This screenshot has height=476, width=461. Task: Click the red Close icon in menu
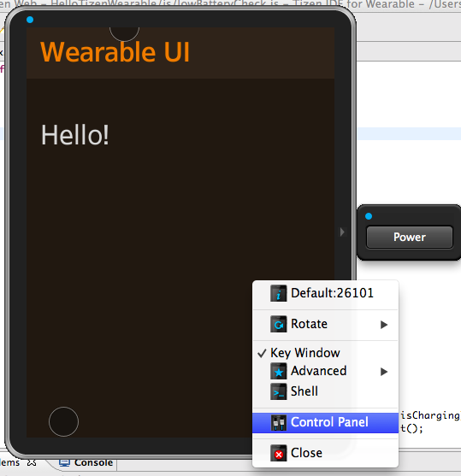click(278, 453)
